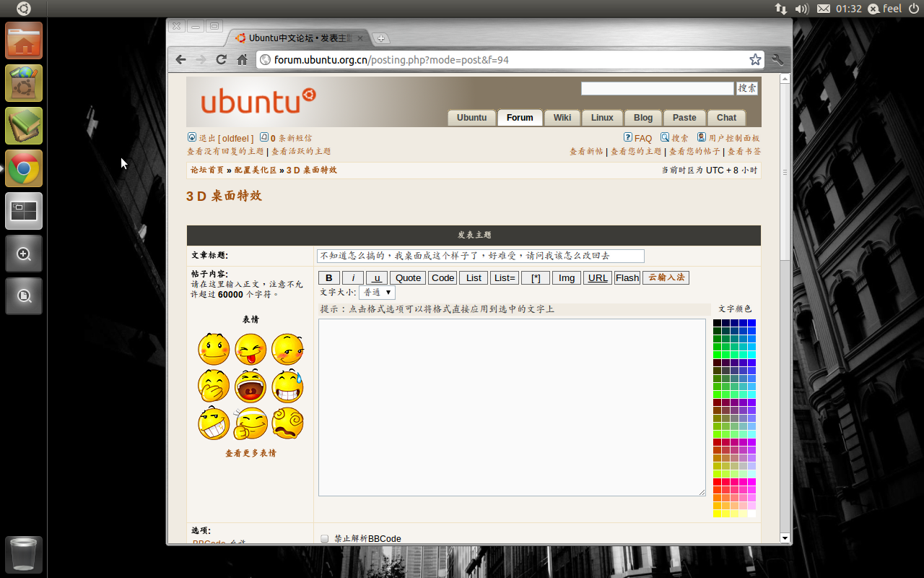Insert the covering-mouth giggle emoticon
This screenshot has height=578, width=924.
[x=214, y=386]
